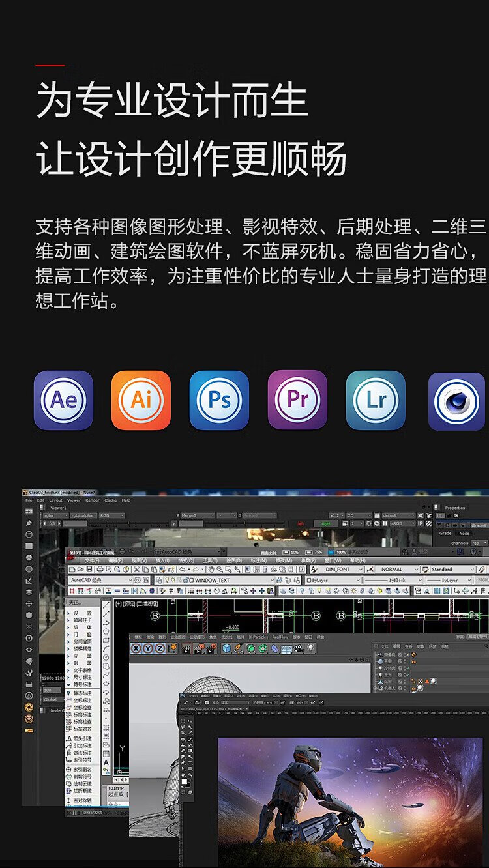Click the After Effects (Ae) app icon
Viewport: 489px width, 868px height.
tap(63, 400)
